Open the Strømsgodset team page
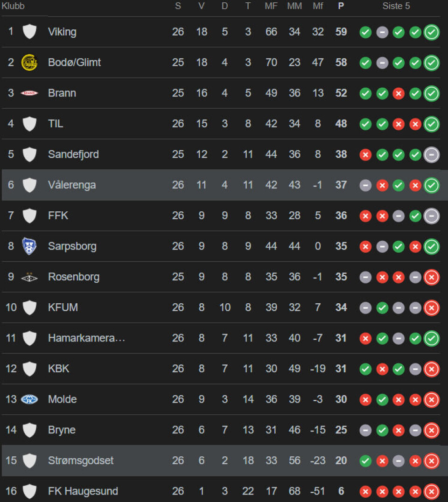The height and width of the screenshot is (502, 448). tap(80, 460)
